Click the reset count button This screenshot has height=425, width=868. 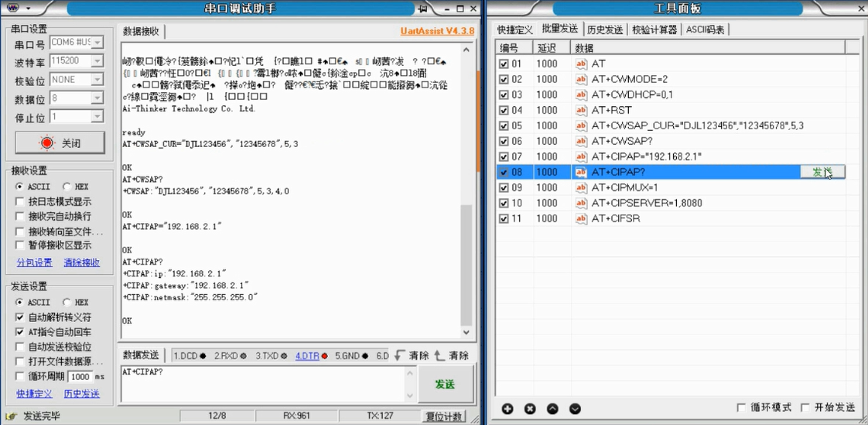[443, 416]
